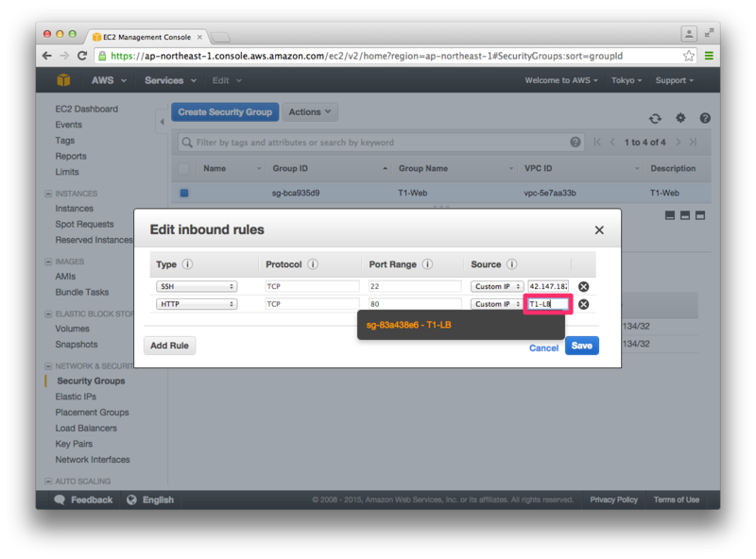This screenshot has width=756, height=559.
Task: Collapse the INSTANCES sidebar section
Action: coord(48,194)
